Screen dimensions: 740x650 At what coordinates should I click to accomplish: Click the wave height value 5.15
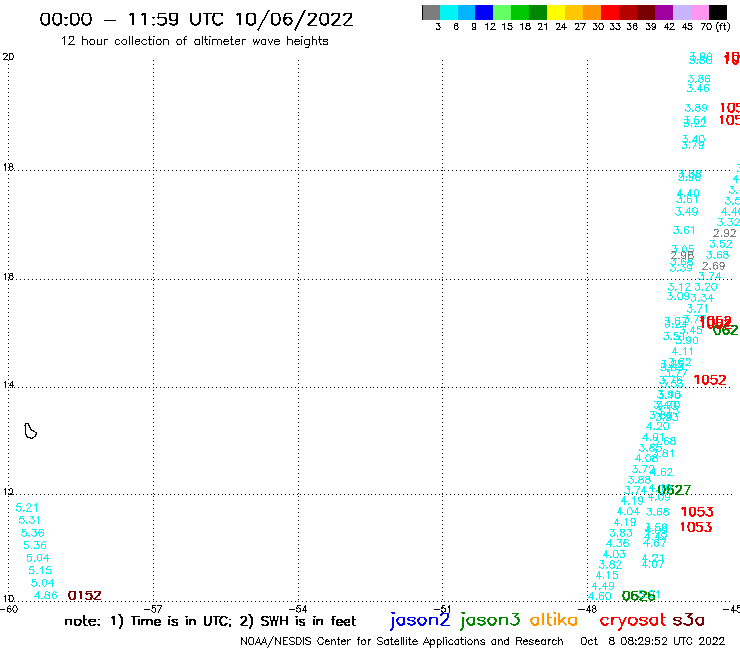(40, 570)
